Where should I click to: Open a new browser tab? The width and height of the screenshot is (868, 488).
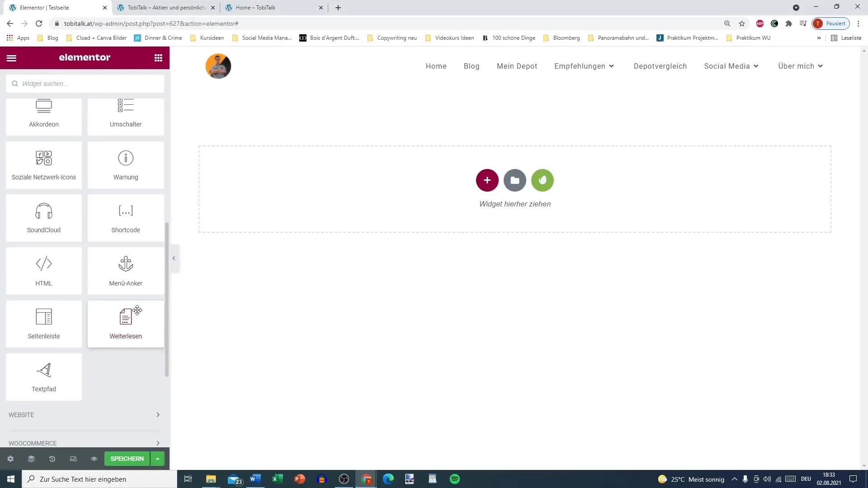338,8
